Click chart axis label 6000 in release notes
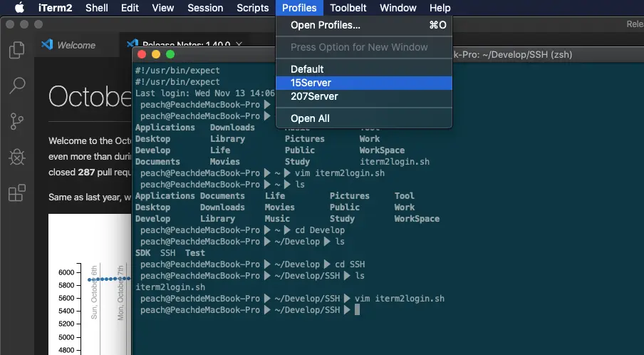This screenshot has width=644, height=355. pyautogui.click(x=66, y=272)
